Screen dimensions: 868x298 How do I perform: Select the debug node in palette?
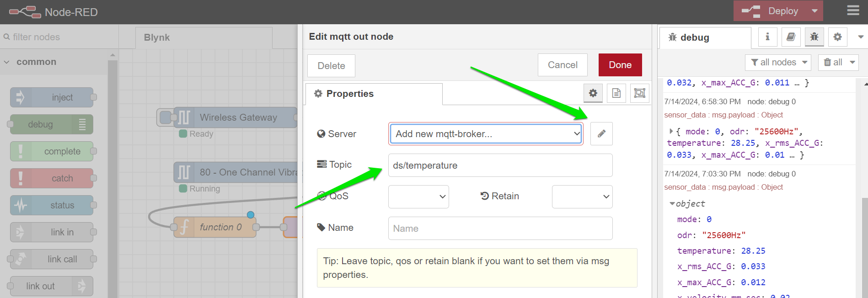52,124
